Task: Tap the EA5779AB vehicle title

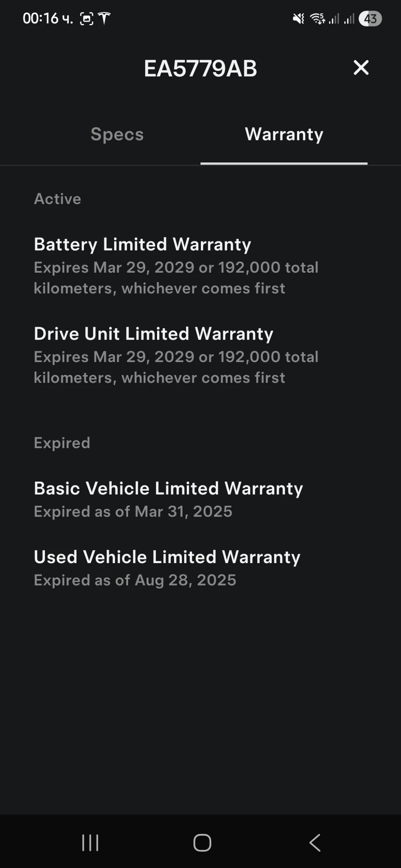Action: (x=200, y=68)
